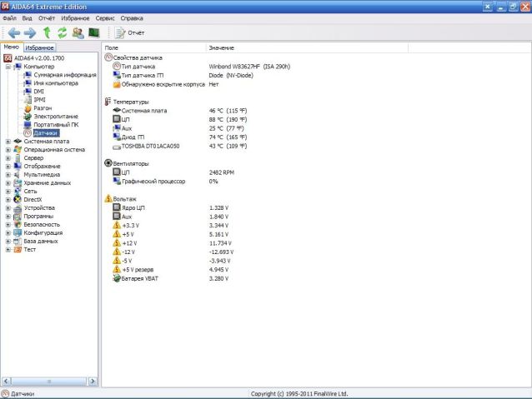Open the green monitor diagnostics icon

pos(93,32)
